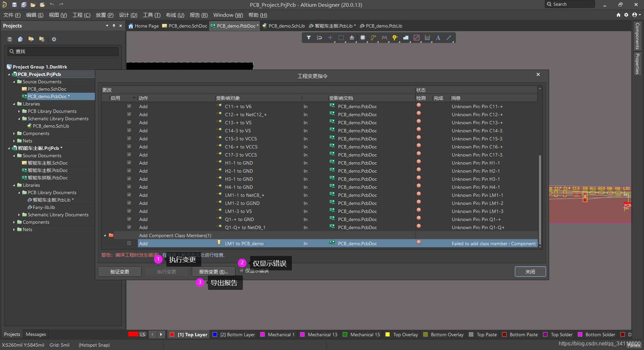This screenshot has width=644, height=350.
Task: Collapse Schematic Library Documents under PCB_Project
Action: (19, 119)
